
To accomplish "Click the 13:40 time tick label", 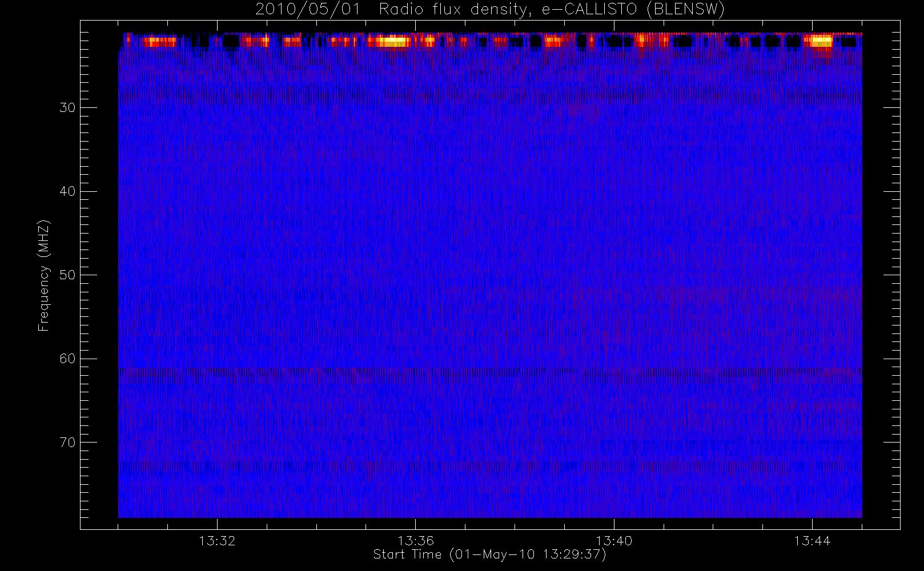I will click(614, 541).
